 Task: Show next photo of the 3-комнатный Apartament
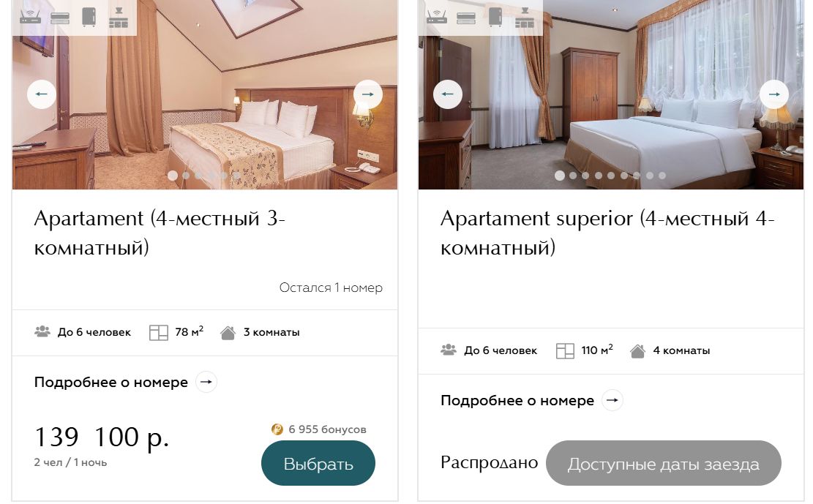coord(368,94)
